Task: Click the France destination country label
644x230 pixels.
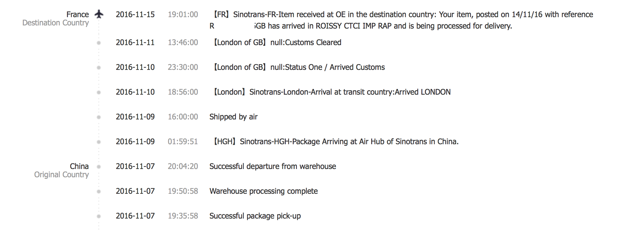Action: 56,18
